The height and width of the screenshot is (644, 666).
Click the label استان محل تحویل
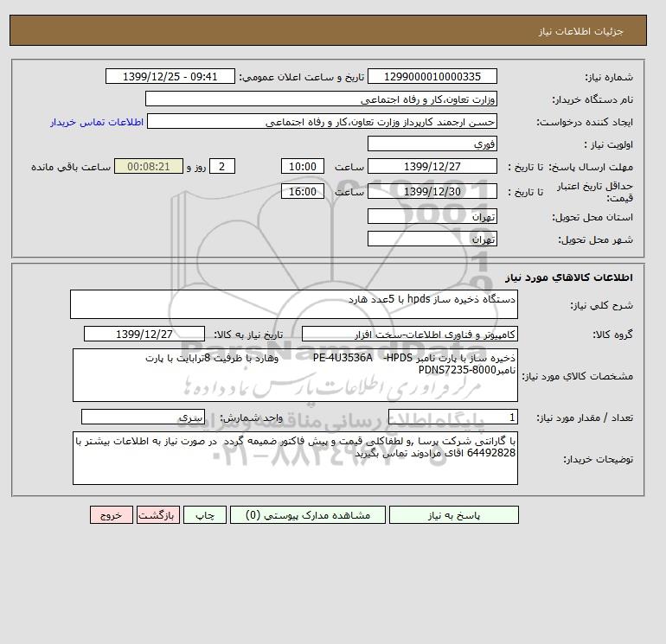(592, 217)
